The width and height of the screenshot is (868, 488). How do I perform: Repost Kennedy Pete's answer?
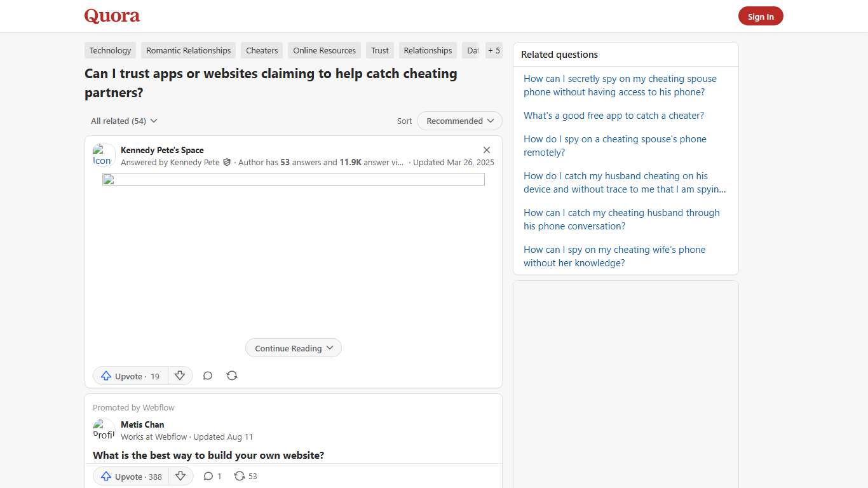tap(232, 376)
